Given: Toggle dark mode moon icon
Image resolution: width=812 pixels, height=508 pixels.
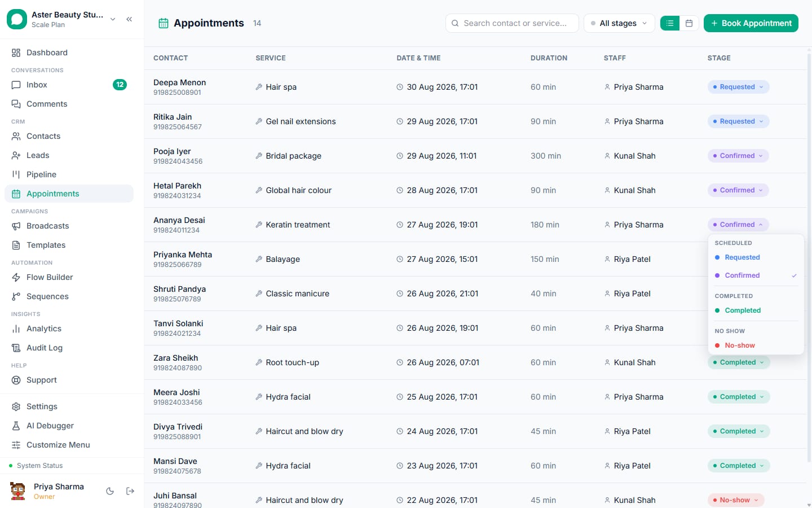Looking at the screenshot, I should [x=110, y=491].
